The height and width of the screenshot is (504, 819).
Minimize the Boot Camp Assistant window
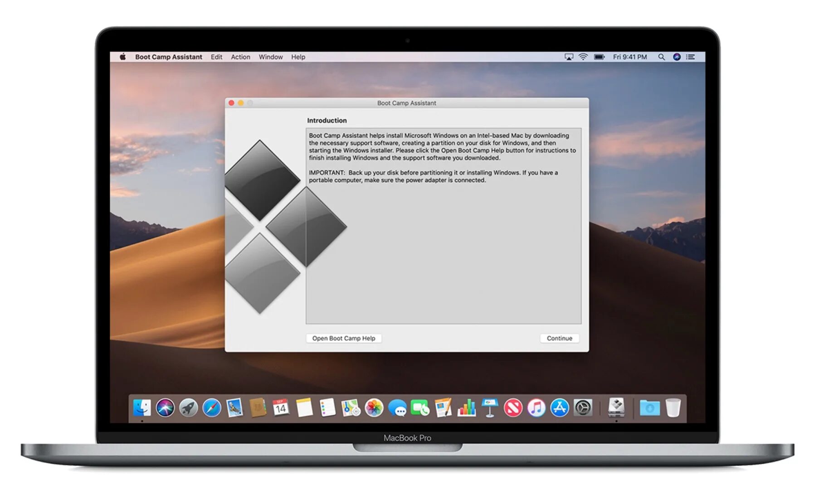point(241,103)
